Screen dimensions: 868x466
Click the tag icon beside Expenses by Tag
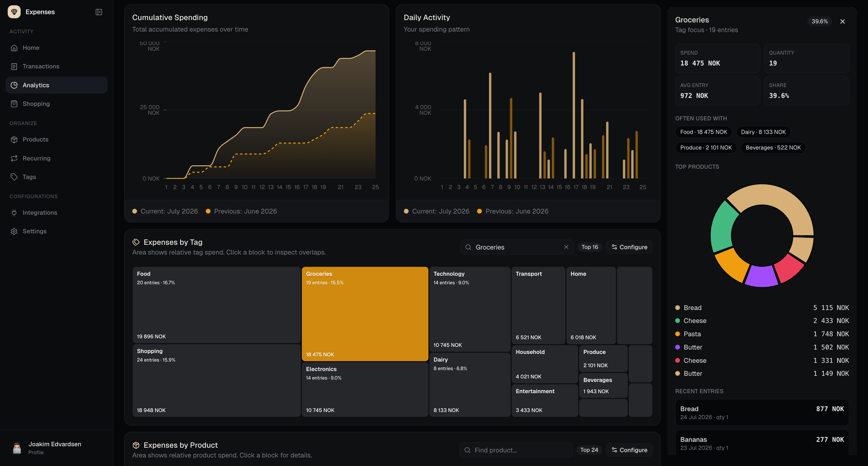[x=136, y=242]
